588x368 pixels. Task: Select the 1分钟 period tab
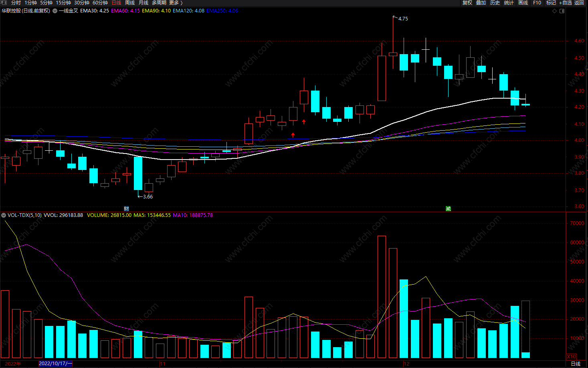click(x=31, y=3)
